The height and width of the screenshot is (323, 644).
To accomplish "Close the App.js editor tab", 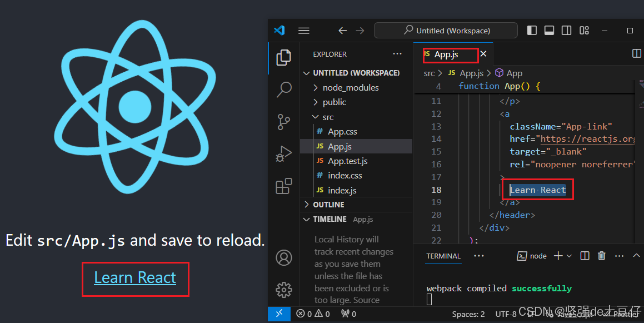I will (x=483, y=54).
